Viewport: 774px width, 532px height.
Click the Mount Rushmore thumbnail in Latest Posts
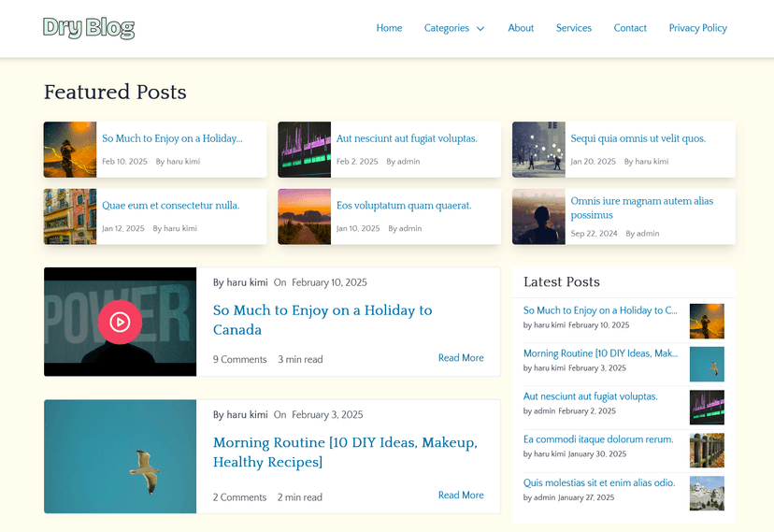coord(707,493)
